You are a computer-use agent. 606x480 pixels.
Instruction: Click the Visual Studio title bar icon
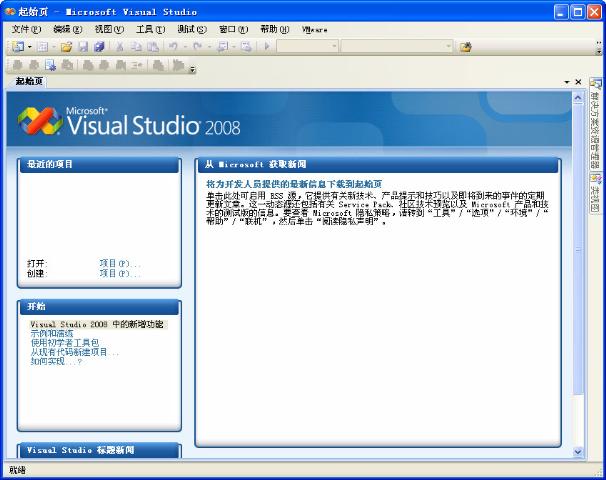pos(10,12)
